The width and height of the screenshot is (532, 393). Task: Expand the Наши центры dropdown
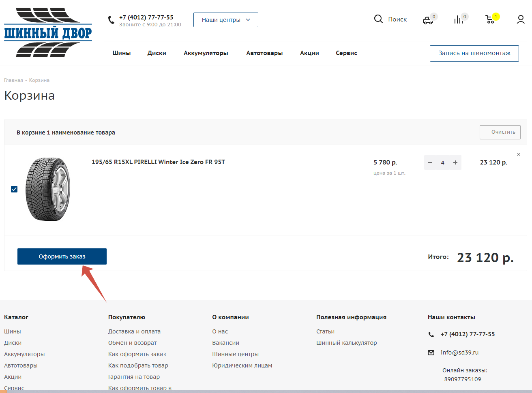click(x=225, y=20)
